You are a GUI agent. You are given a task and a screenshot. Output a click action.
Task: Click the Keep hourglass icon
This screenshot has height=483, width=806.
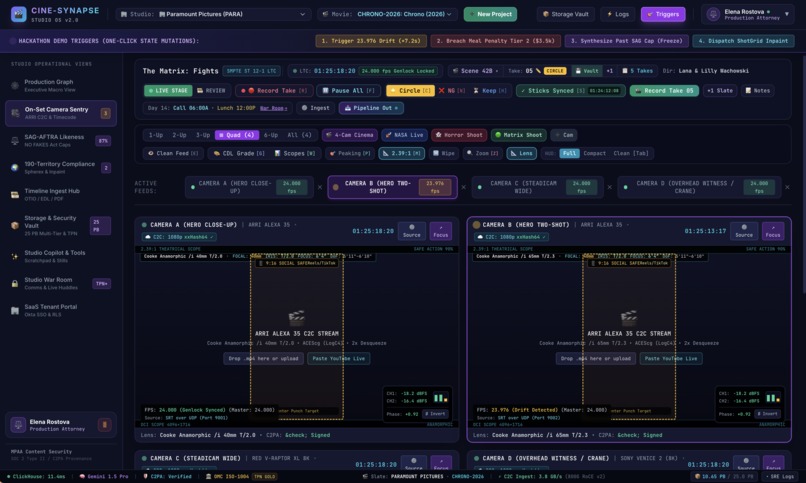(476, 90)
